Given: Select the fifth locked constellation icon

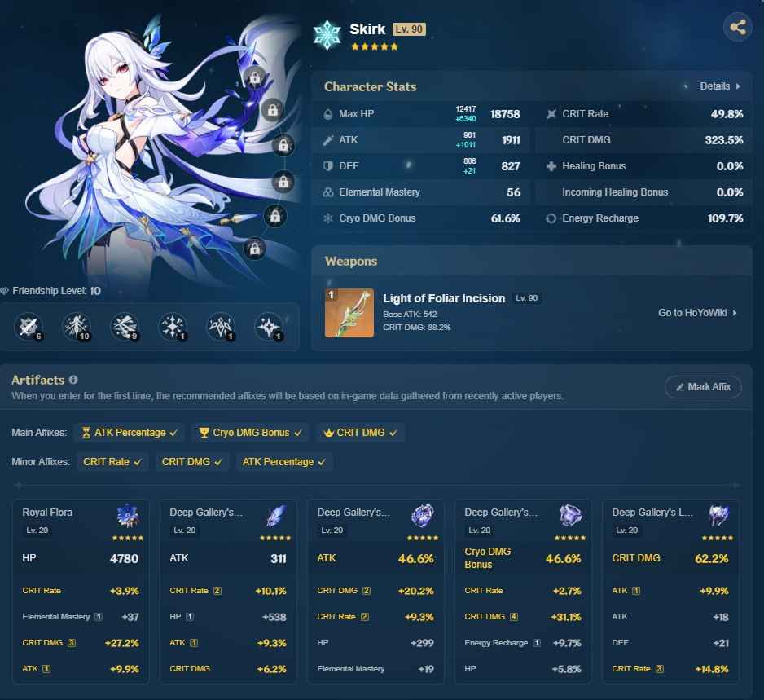Looking at the screenshot, I should [275, 215].
